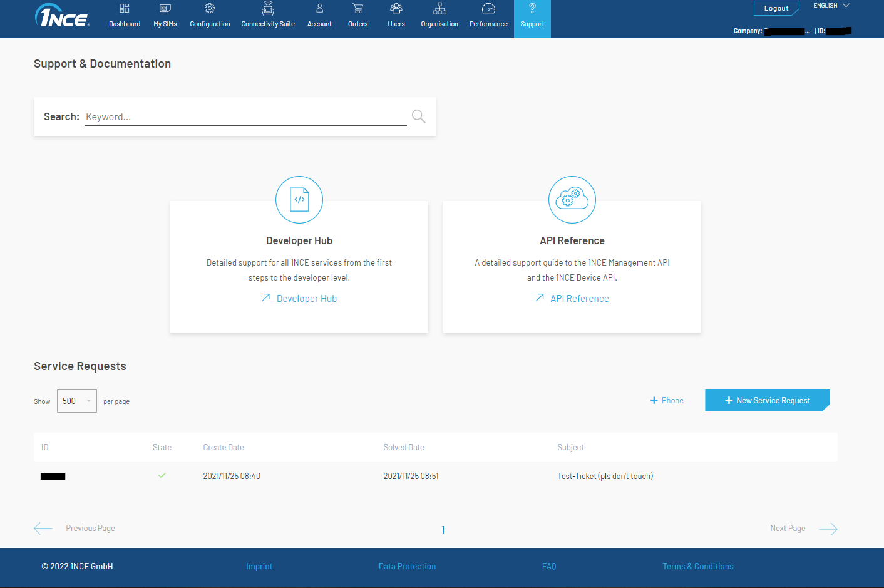The height and width of the screenshot is (588, 884).
Task: Click the API Reference cloud icon
Action: tap(572, 200)
